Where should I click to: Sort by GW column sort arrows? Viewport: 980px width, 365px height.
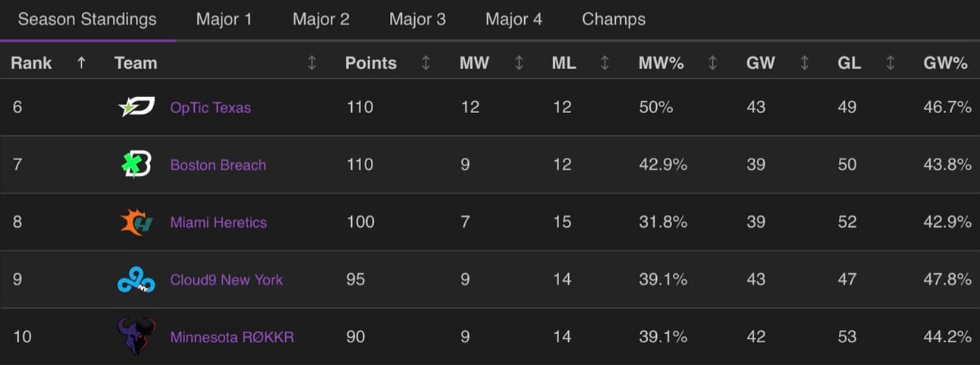[x=804, y=63]
